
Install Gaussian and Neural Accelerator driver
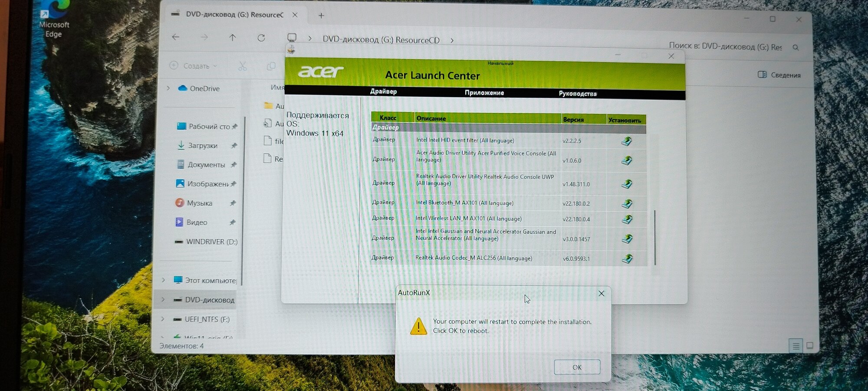(x=627, y=239)
